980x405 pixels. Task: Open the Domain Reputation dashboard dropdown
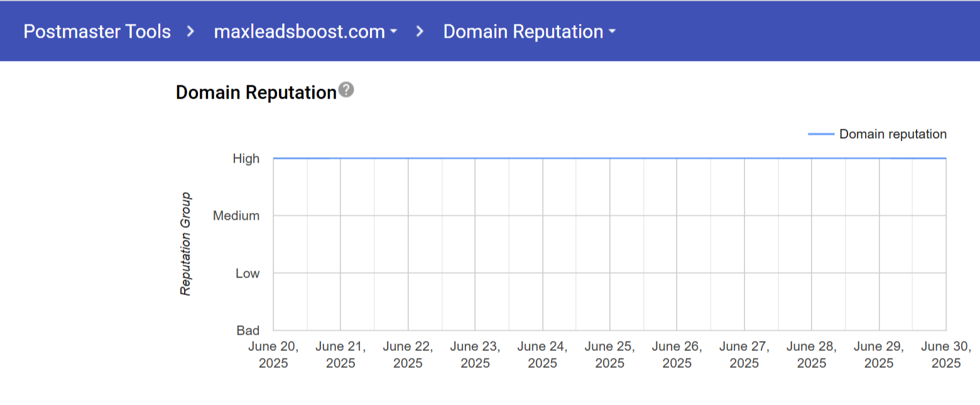[529, 31]
